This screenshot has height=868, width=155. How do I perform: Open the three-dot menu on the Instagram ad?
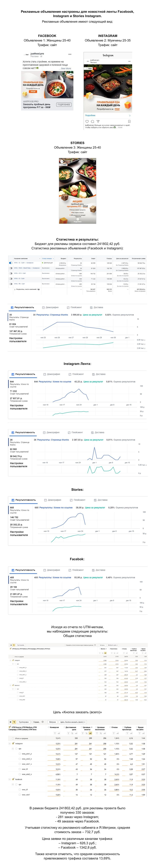[x=129, y=61]
